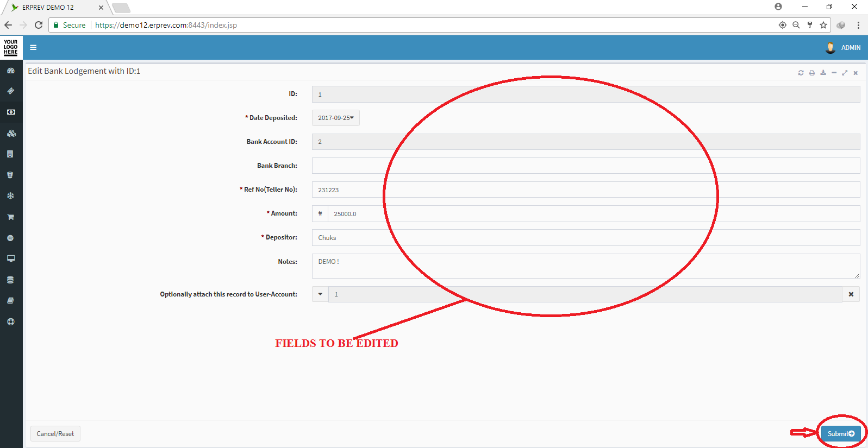The height and width of the screenshot is (448, 868).
Task: Expand the User-Account dropdown arrow
Action: tap(320, 294)
